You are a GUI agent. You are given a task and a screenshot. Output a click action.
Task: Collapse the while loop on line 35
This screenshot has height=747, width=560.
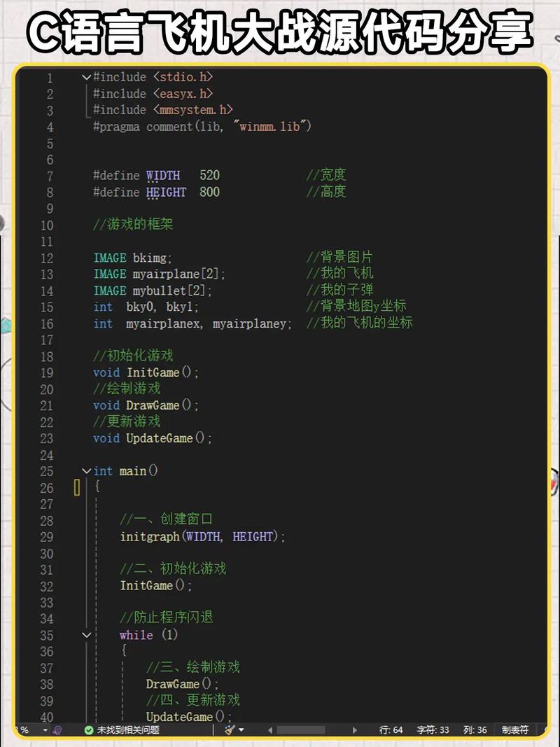pyautogui.click(x=85, y=634)
